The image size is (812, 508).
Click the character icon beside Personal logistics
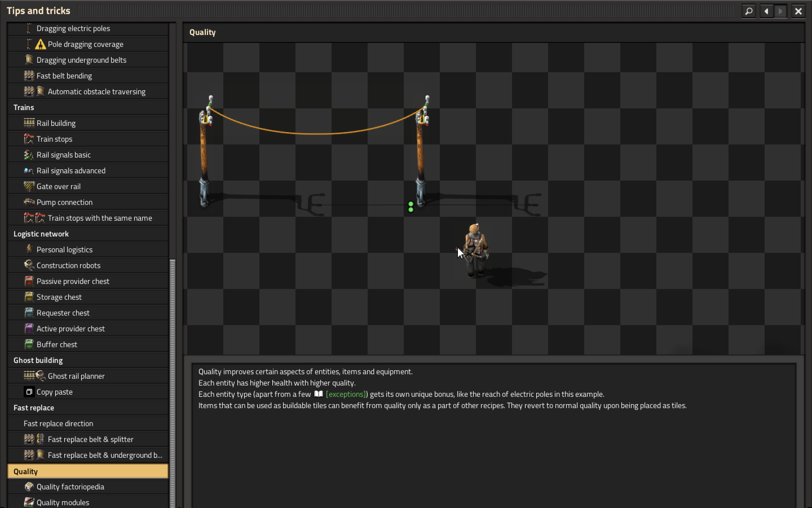coord(29,250)
